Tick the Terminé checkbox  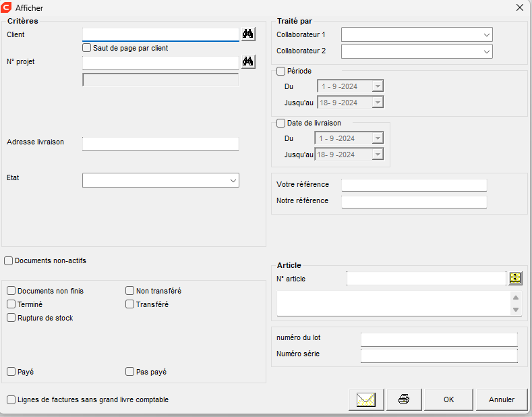11,304
